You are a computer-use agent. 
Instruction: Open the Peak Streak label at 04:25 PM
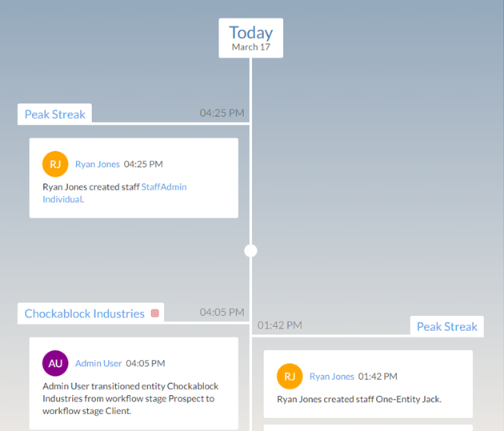54,114
